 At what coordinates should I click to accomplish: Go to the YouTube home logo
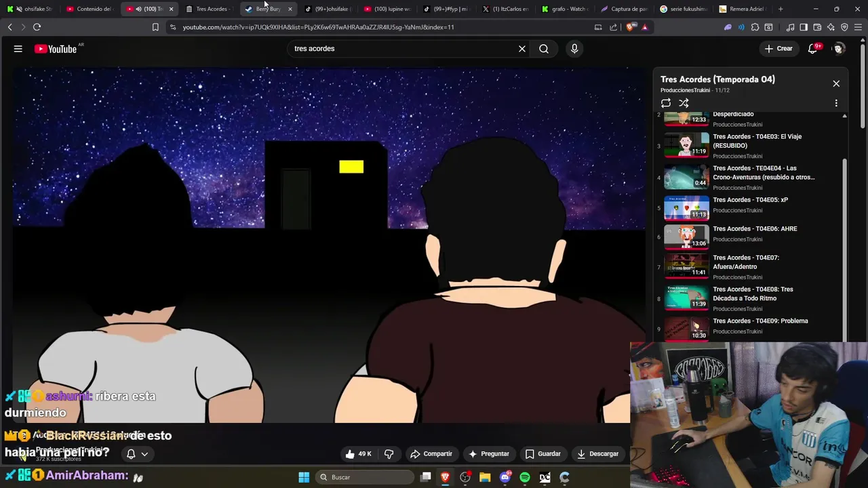point(56,49)
